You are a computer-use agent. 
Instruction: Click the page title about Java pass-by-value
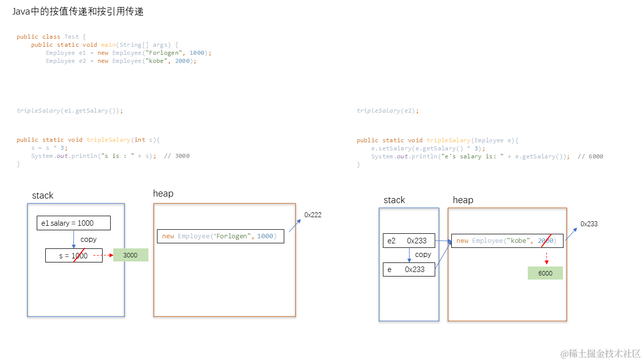pos(78,12)
